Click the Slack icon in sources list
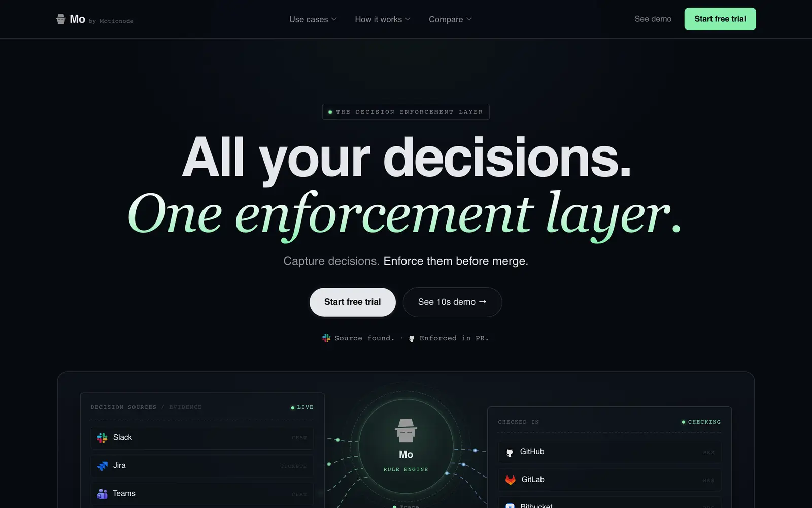The height and width of the screenshot is (508, 812). click(x=102, y=438)
